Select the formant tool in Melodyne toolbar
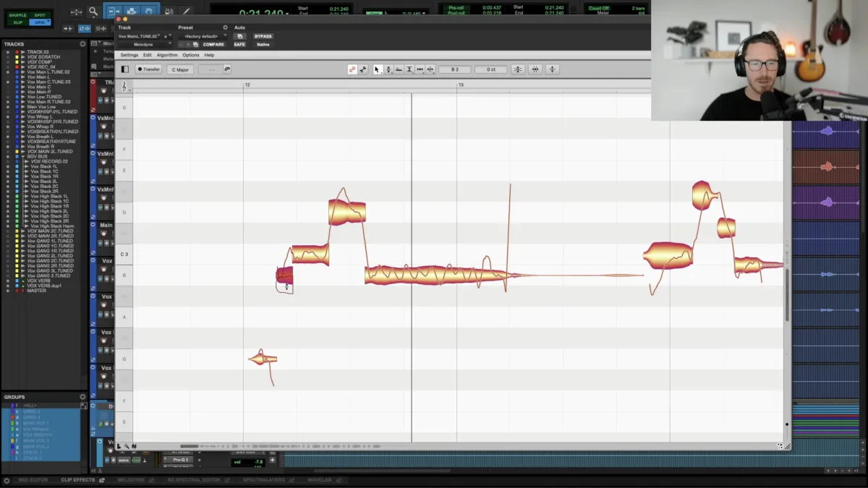The height and width of the screenshot is (488, 868). [x=399, y=69]
